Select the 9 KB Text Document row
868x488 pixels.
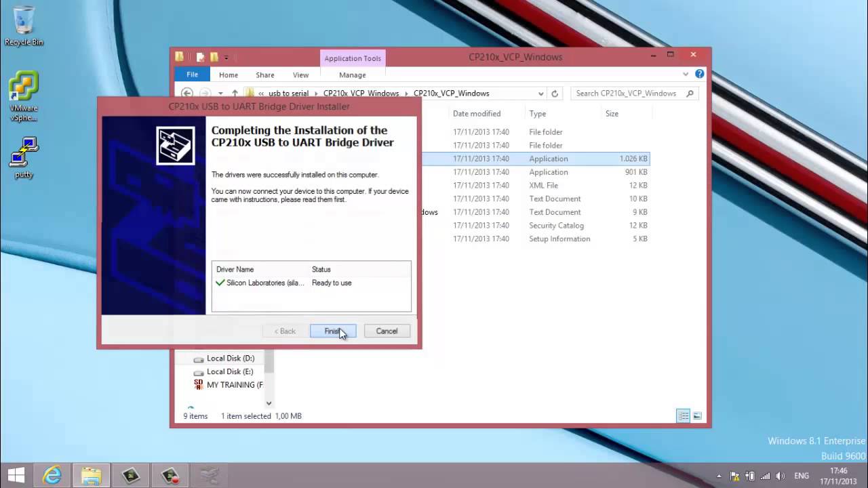536,212
